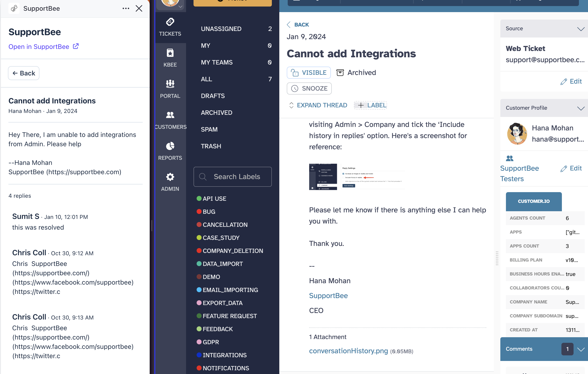Toggle EXPAND THREAD for the conversation
The image size is (588, 374).
318,105
